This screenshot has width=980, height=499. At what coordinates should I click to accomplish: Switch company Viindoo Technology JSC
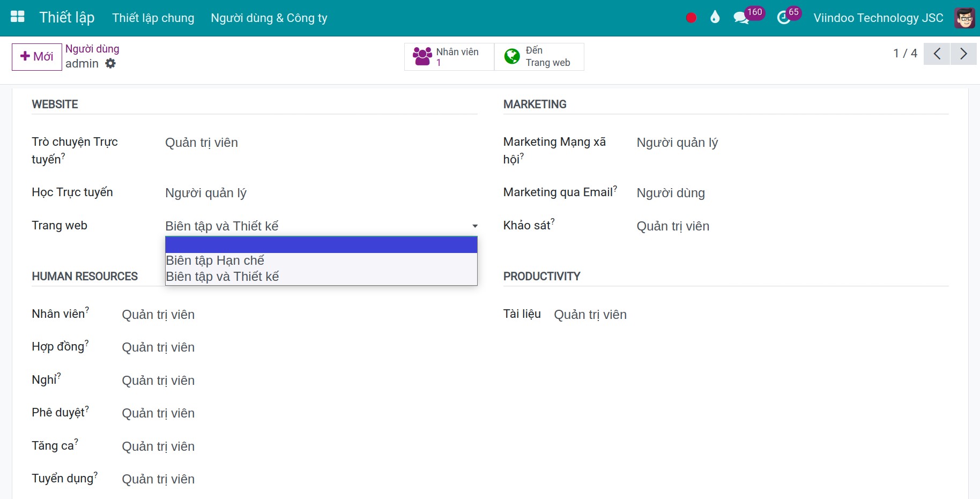tap(878, 18)
